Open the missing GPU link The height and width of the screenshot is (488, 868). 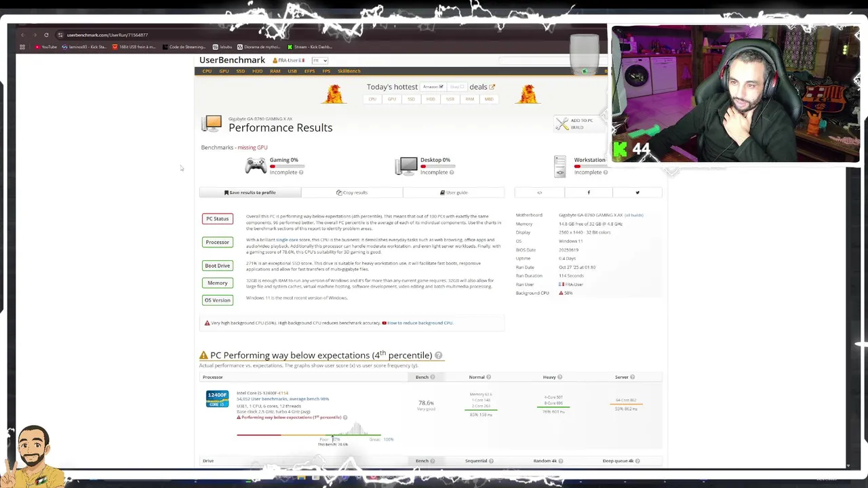[x=252, y=147]
